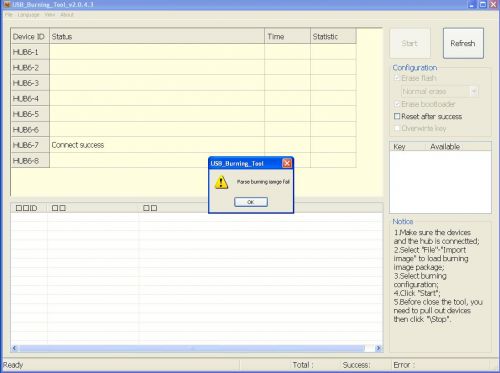Click the Refresh button
This screenshot has height=373, width=500.
tap(463, 43)
